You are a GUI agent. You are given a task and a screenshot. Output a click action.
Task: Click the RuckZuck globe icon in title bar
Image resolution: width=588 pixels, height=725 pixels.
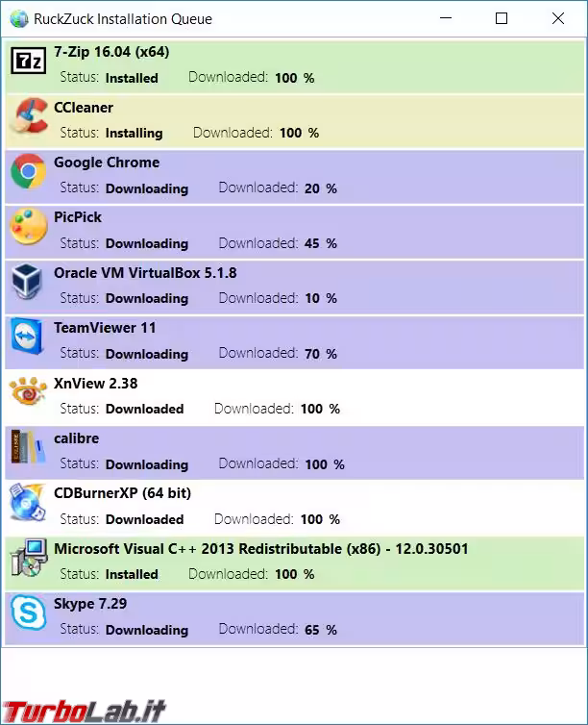pos(19,19)
